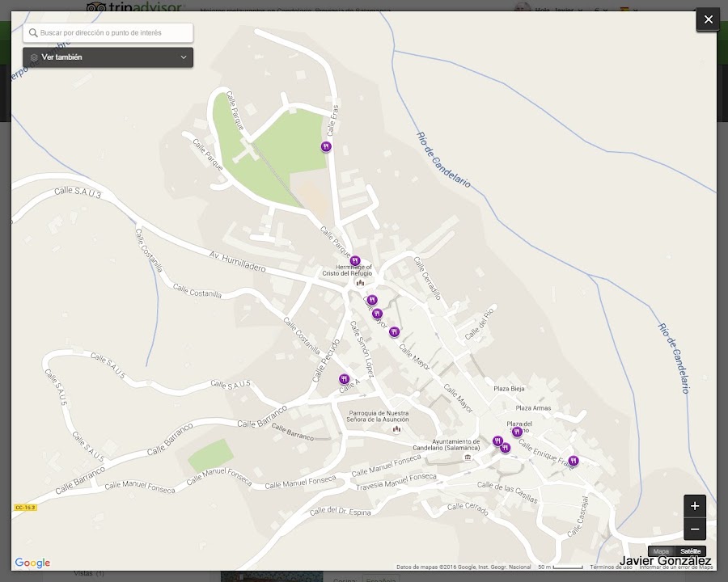Click the map data copyright text
Screen dimensions: 728x582
tap(463, 567)
